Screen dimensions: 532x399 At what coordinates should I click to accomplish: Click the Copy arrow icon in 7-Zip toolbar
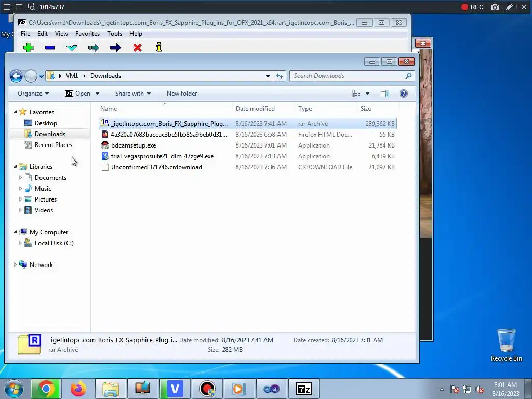coord(94,48)
